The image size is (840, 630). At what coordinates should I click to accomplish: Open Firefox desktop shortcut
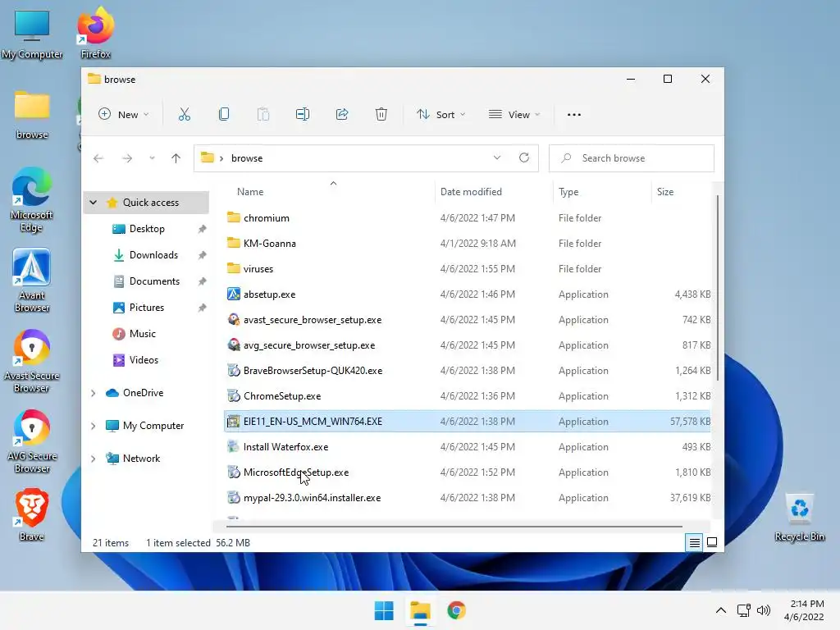tap(96, 33)
